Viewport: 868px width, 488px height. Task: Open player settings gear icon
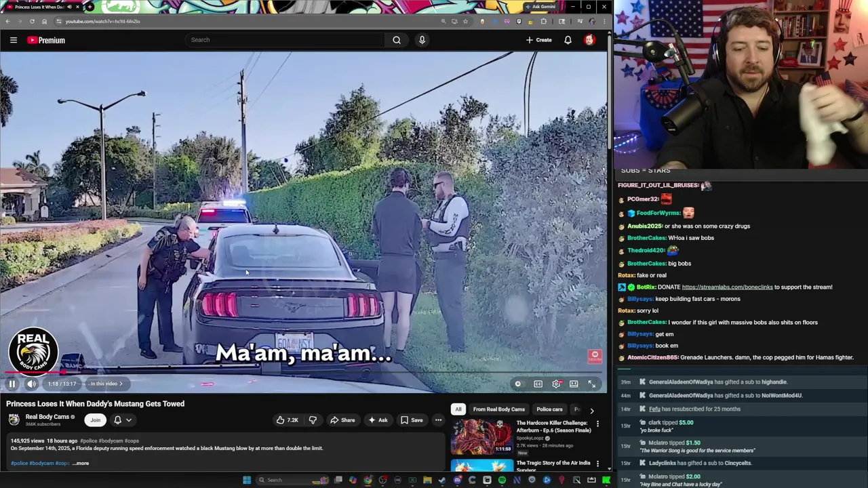pyautogui.click(x=556, y=384)
